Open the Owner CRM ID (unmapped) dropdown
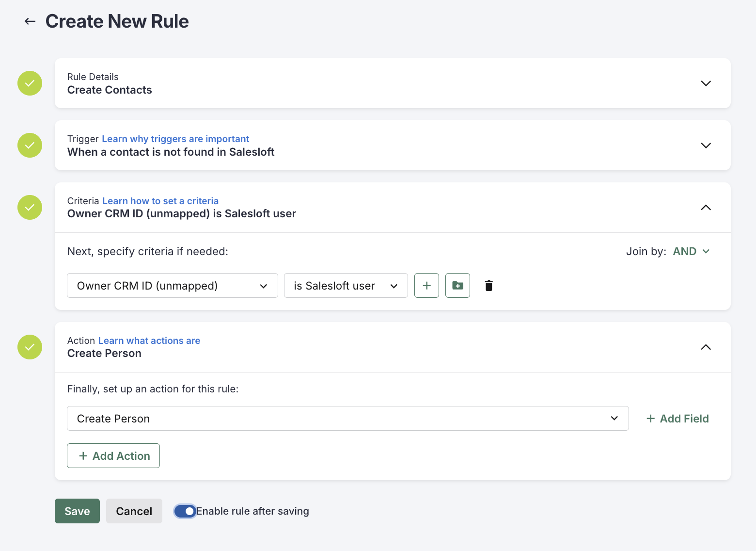The width and height of the screenshot is (756, 551). [x=173, y=286]
